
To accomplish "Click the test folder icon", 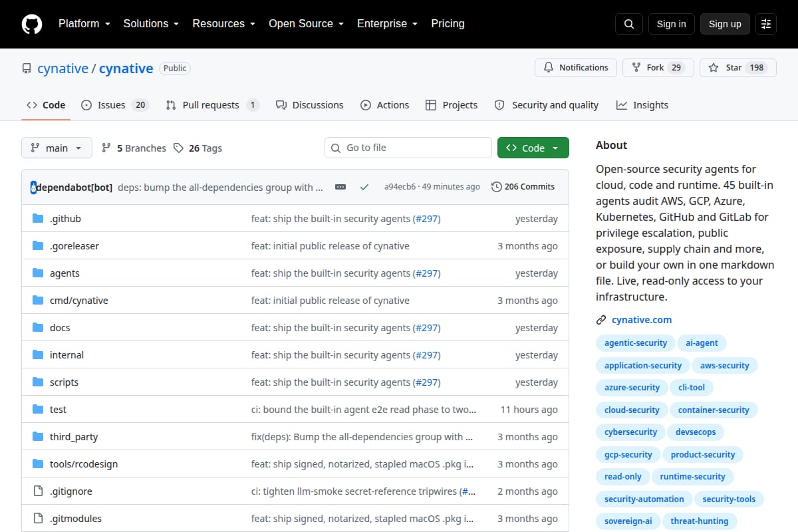I will [38, 410].
